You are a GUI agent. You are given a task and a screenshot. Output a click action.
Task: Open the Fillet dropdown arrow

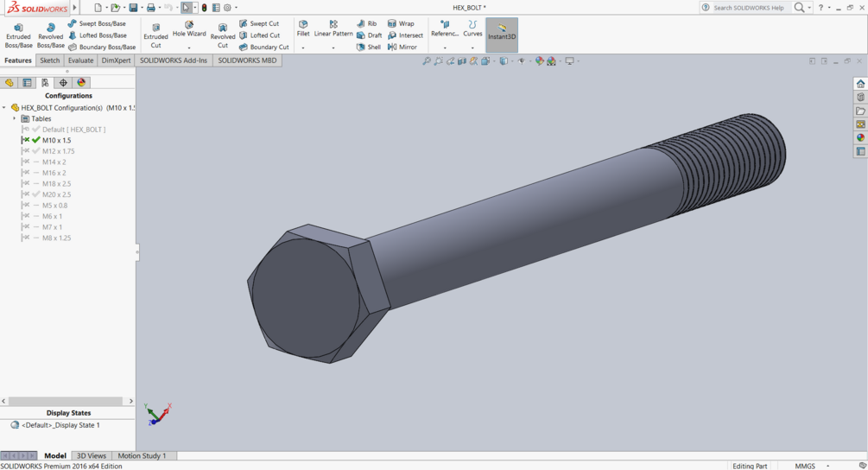click(303, 48)
